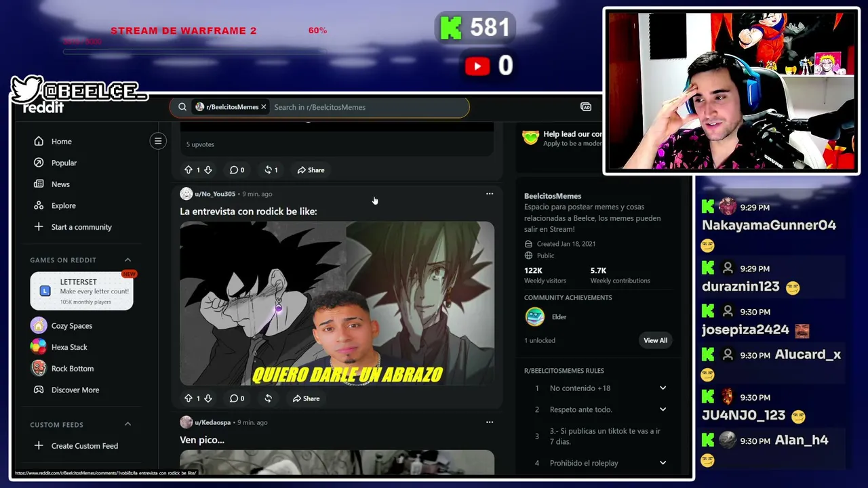Image resolution: width=868 pixels, height=488 pixels.
Task: Downvote the La entrevista con rodick post
Action: [208, 399]
